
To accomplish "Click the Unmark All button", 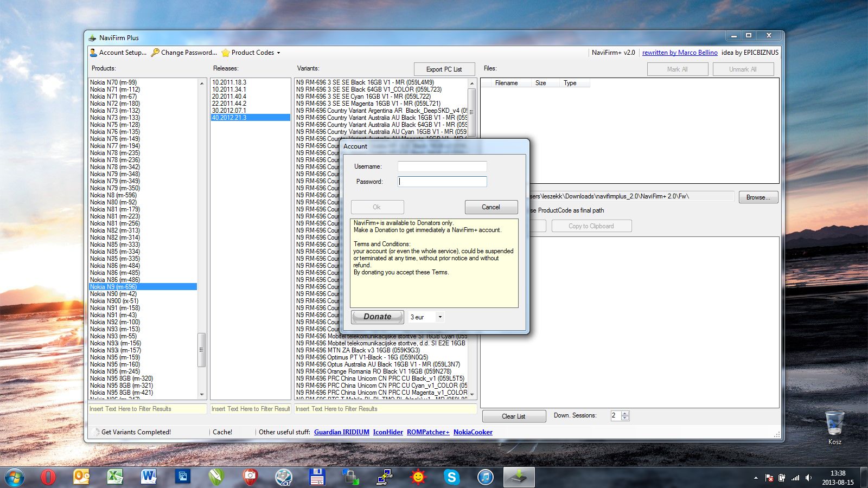I will click(743, 69).
